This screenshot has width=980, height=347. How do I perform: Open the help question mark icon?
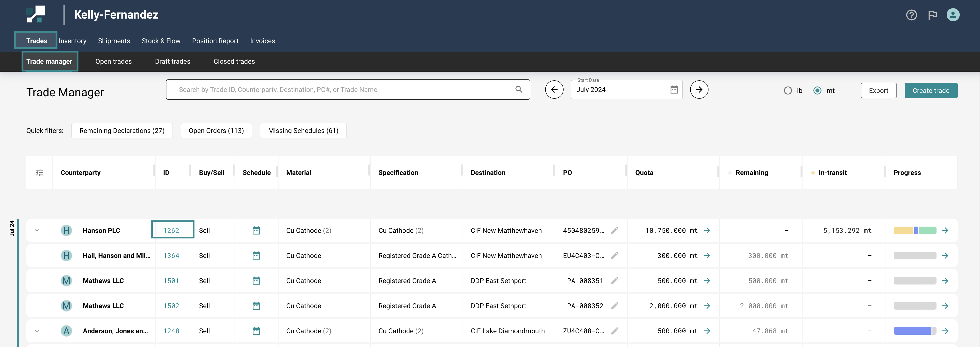pyautogui.click(x=911, y=15)
